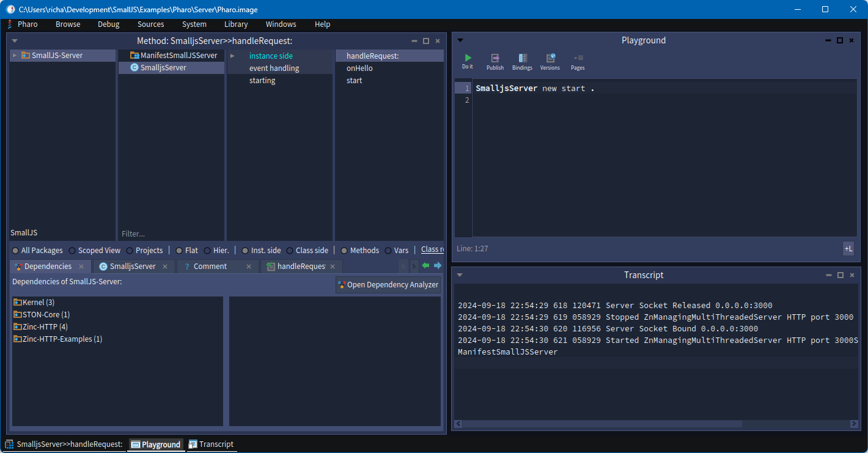
Task: Choose the Hier. view radio button
Action: coord(208,251)
